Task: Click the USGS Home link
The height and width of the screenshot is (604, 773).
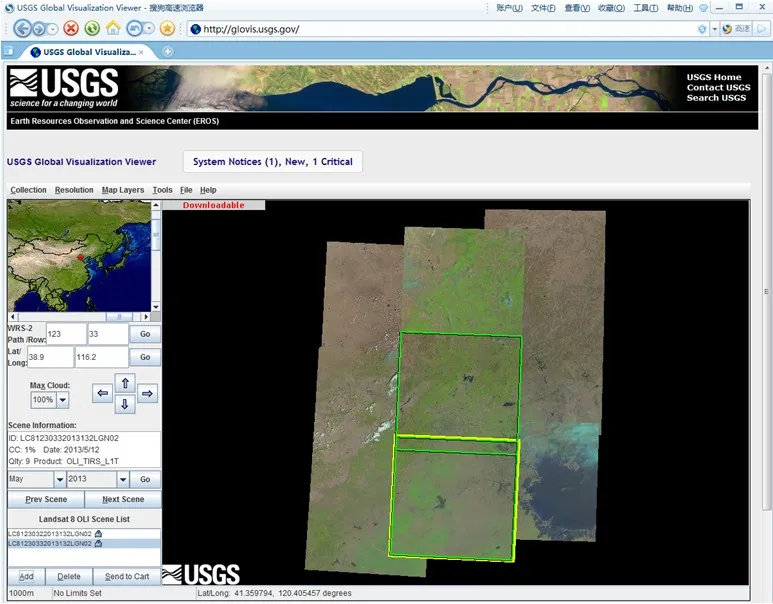Action: 714,77
